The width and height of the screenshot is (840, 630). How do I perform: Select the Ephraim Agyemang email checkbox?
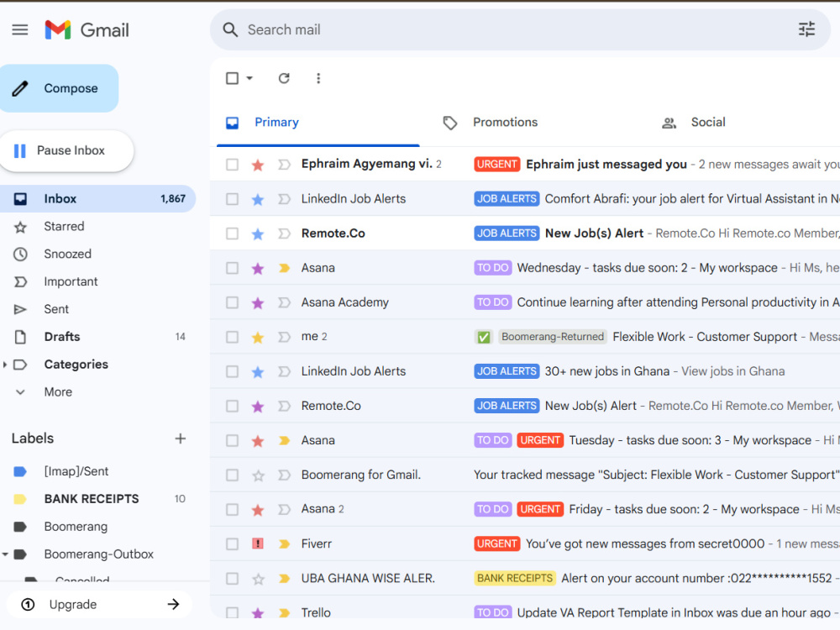coord(232,165)
